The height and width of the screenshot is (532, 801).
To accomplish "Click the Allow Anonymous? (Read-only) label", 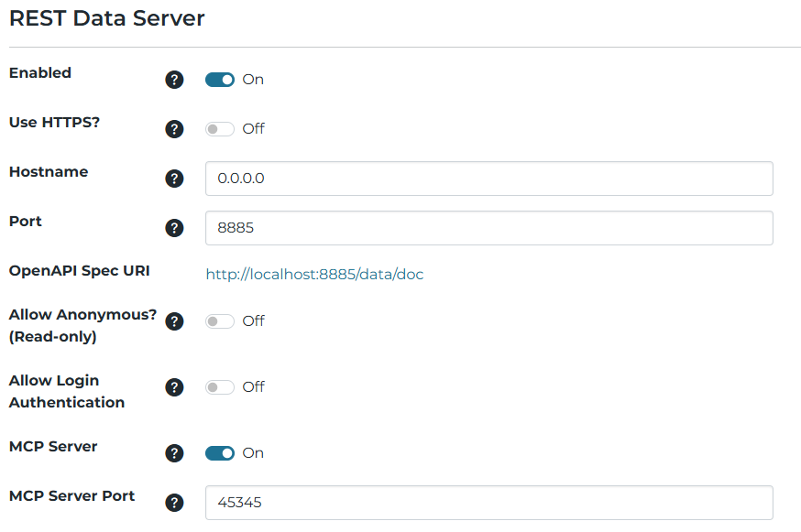I will [x=82, y=326].
